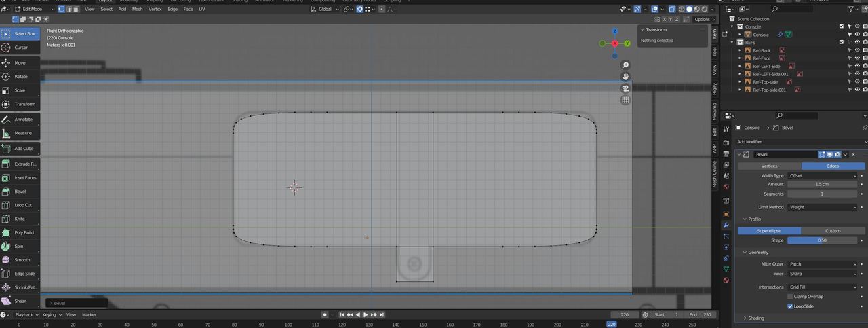
Task: Enable the Clamp Overlap checkbox
Action: pyautogui.click(x=790, y=297)
